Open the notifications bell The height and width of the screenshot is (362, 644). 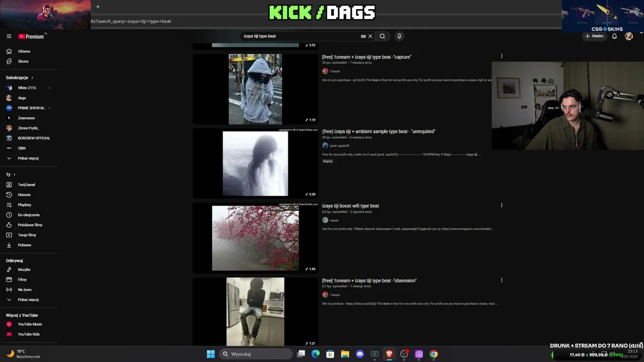[x=614, y=36]
